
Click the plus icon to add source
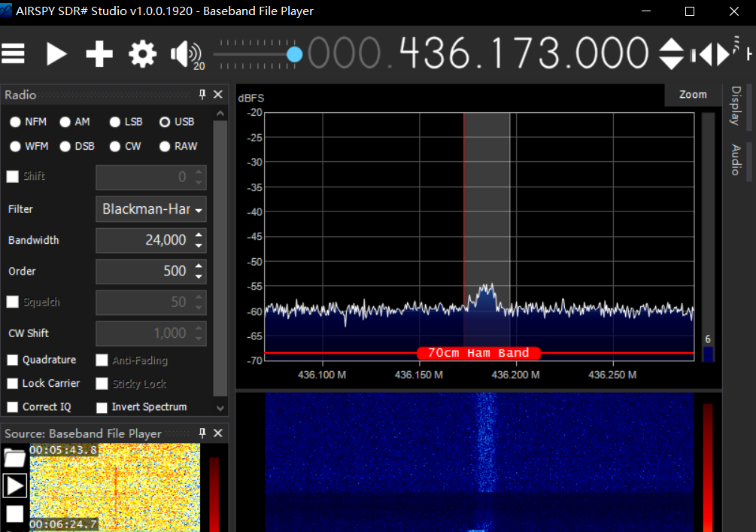pos(99,53)
